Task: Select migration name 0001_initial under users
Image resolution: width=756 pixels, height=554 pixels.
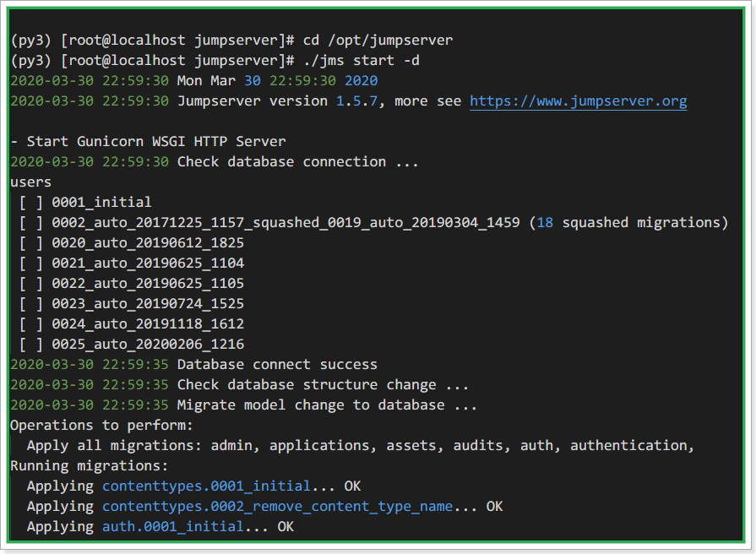Action: [x=101, y=202]
